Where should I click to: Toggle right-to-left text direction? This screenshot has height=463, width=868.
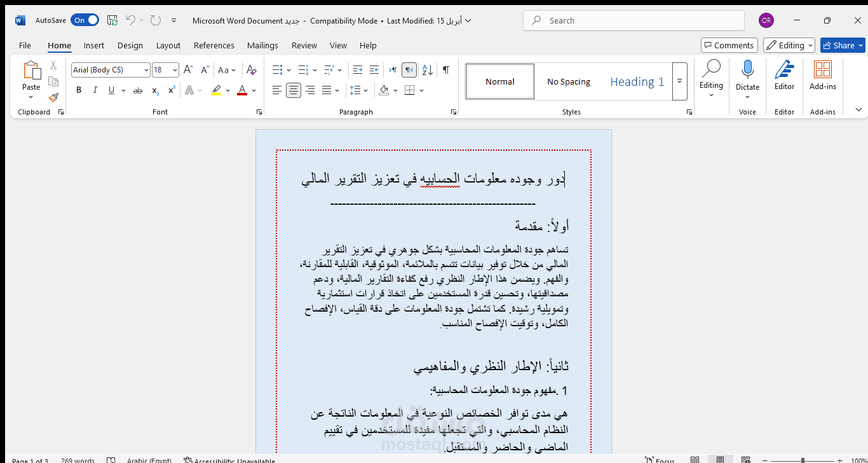[x=409, y=70]
